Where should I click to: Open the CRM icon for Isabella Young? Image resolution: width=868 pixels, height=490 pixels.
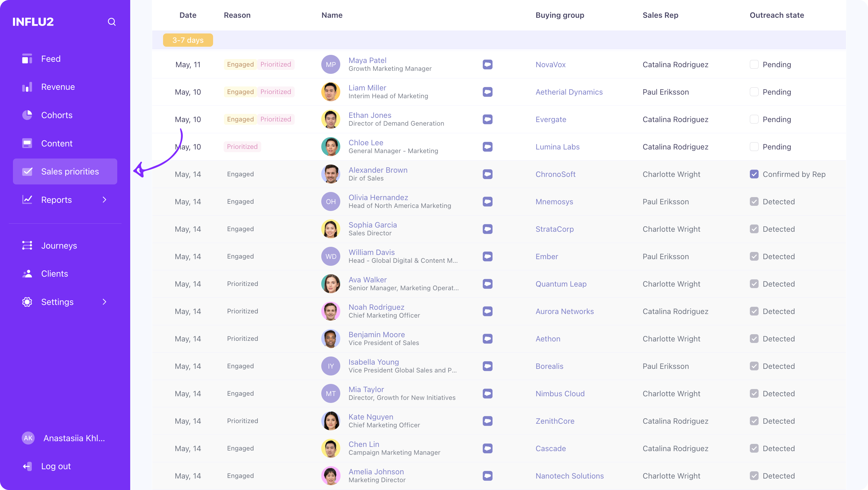(487, 366)
